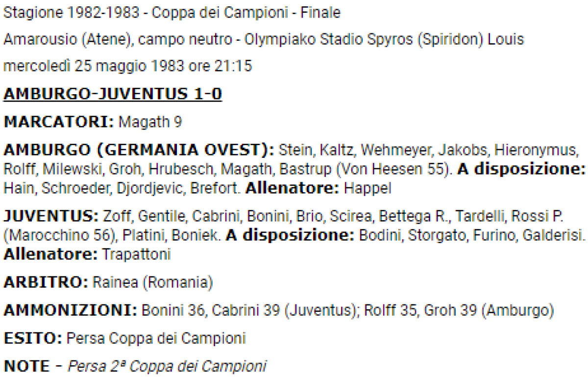This screenshot has width=588, height=378.
Task: Click the AMBURGO-JUVENTUS 1-0 underlined heading
Action: tap(113, 94)
